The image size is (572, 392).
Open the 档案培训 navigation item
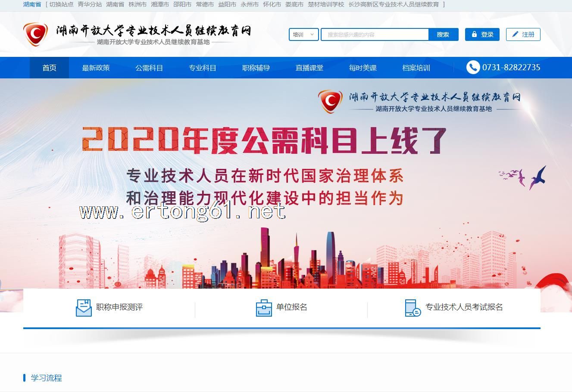pyautogui.click(x=416, y=68)
